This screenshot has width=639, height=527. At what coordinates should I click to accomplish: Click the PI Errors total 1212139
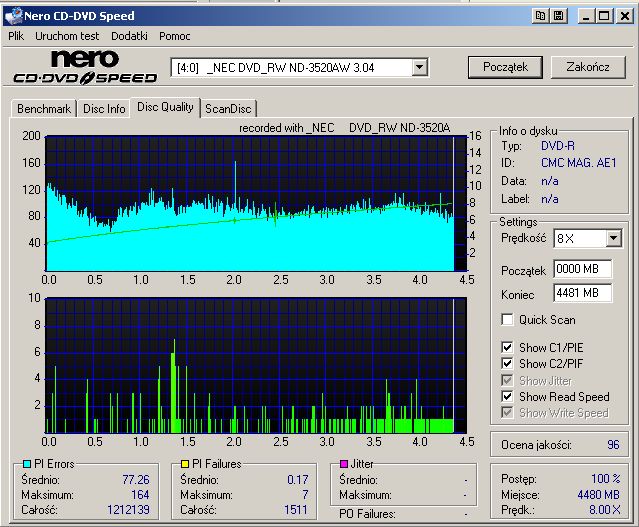tap(128, 509)
